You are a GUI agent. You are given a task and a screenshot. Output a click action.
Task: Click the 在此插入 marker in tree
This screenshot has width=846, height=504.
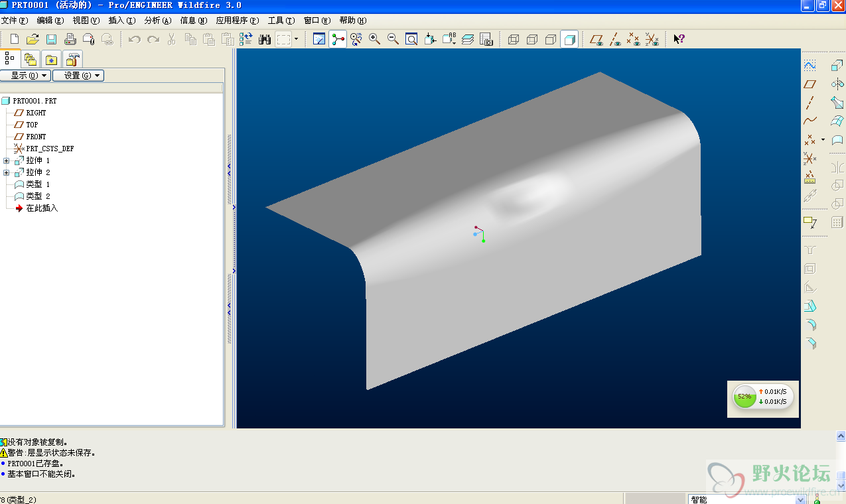coord(42,208)
